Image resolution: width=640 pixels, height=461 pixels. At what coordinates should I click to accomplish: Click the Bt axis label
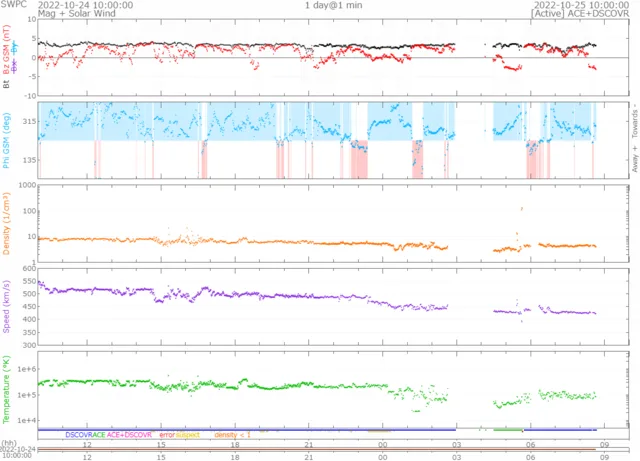coord(8,85)
